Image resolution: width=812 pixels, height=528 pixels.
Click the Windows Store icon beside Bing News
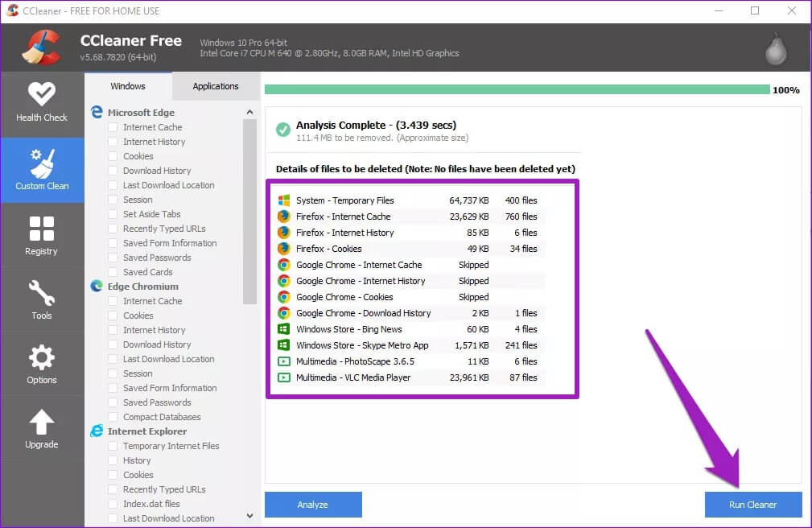coord(284,328)
